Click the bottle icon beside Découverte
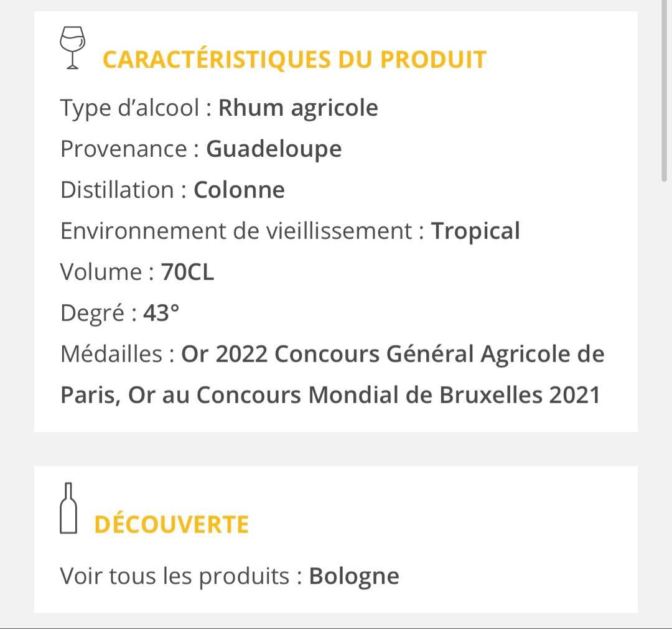672x629 pixels. [x=68, y=508]
